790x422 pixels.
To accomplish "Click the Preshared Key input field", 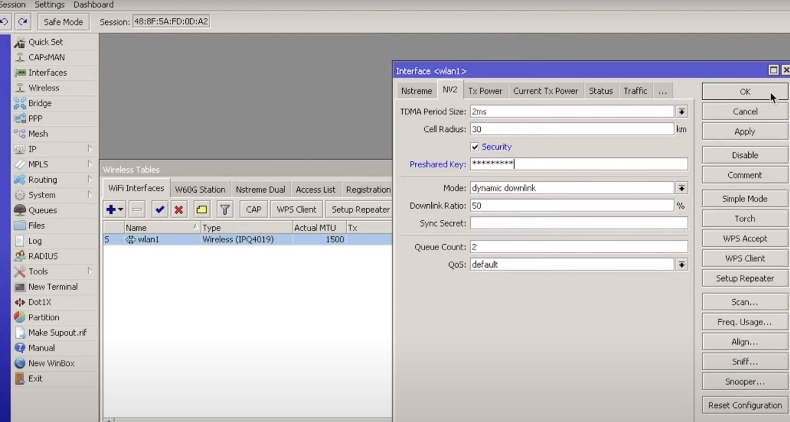I will [578, 164].
